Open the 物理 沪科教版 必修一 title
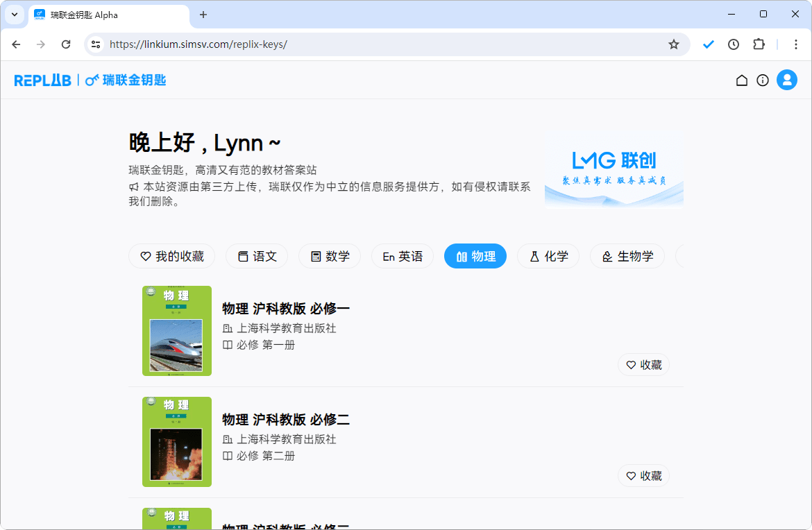 [286, 309]
